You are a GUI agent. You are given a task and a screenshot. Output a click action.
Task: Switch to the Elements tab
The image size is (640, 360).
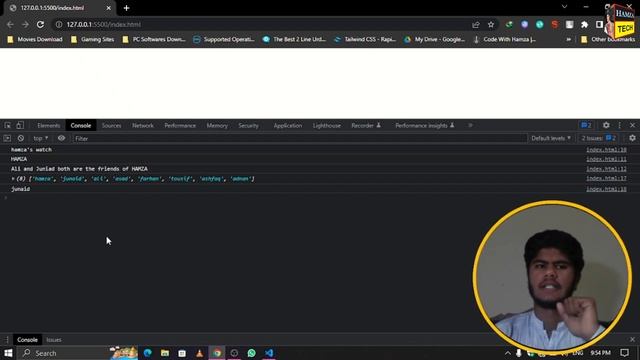[x=49, y=125]
